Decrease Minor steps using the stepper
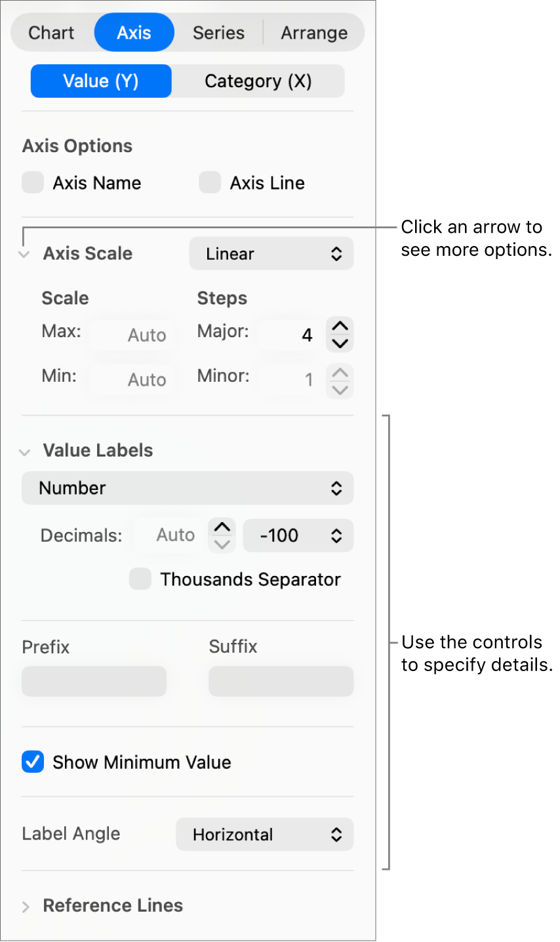The width and height of the screenshot is (560, 942). point(340,389)
